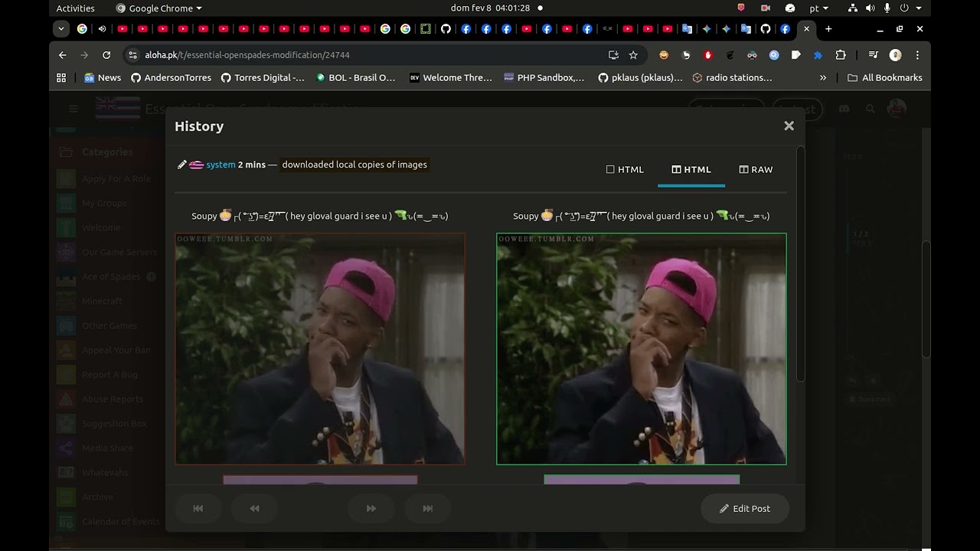
Task: Open the All Bookmarks folder
Action: 884,77
